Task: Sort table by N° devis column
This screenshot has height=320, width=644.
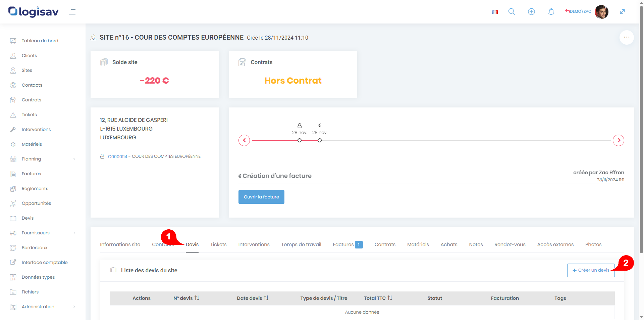Action: click(x=186, y=298)
